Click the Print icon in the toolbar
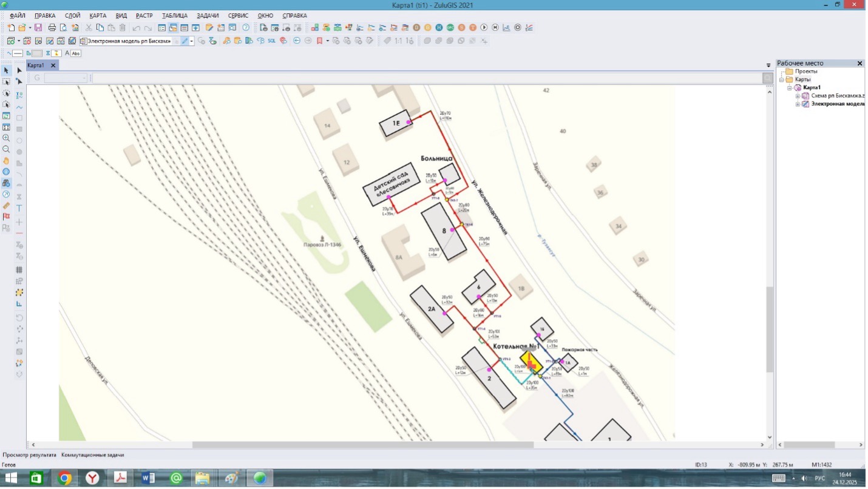This screenshot has height=489, width=868. (52, 28)
